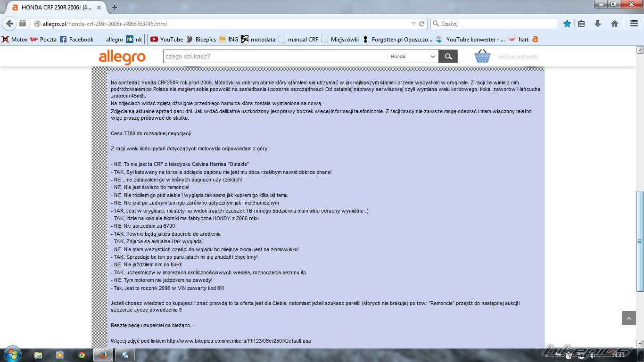
Task: Open Windows Explorer from taskbar
Action: [x=38, y=355]
